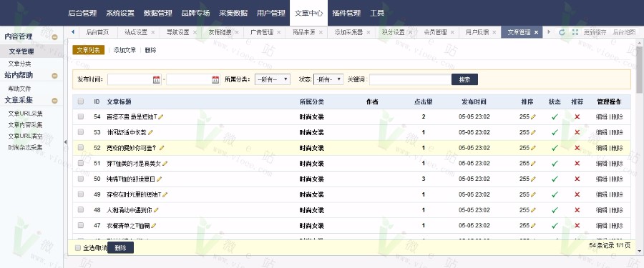The height and width of the screenshot is (268, 644).
Task: Tick the header select-all checkbox
Action: 80,101
